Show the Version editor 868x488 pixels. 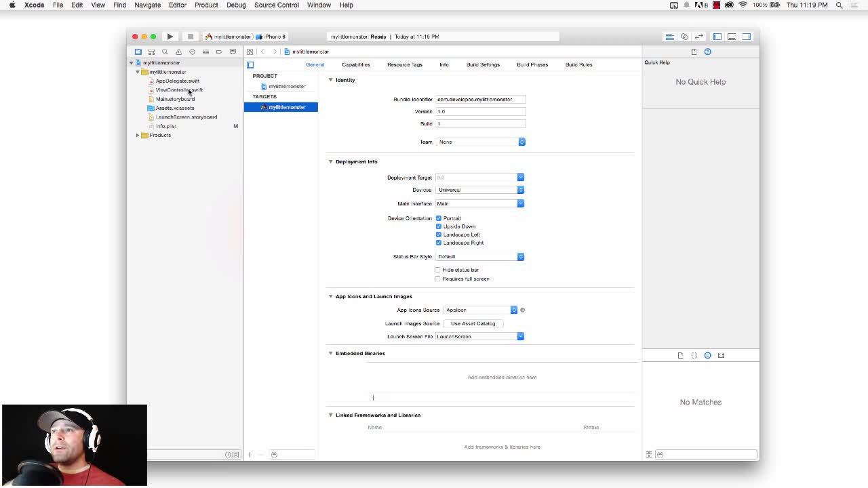(699, 37)
